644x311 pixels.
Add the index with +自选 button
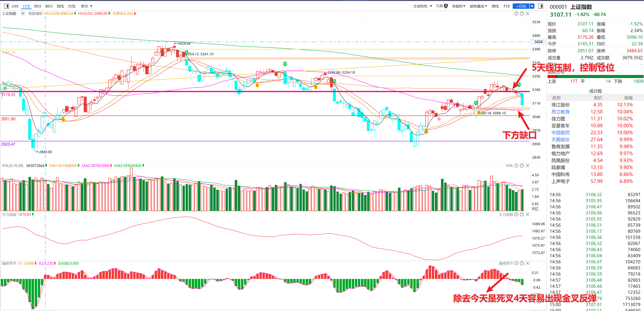(521, 6)
